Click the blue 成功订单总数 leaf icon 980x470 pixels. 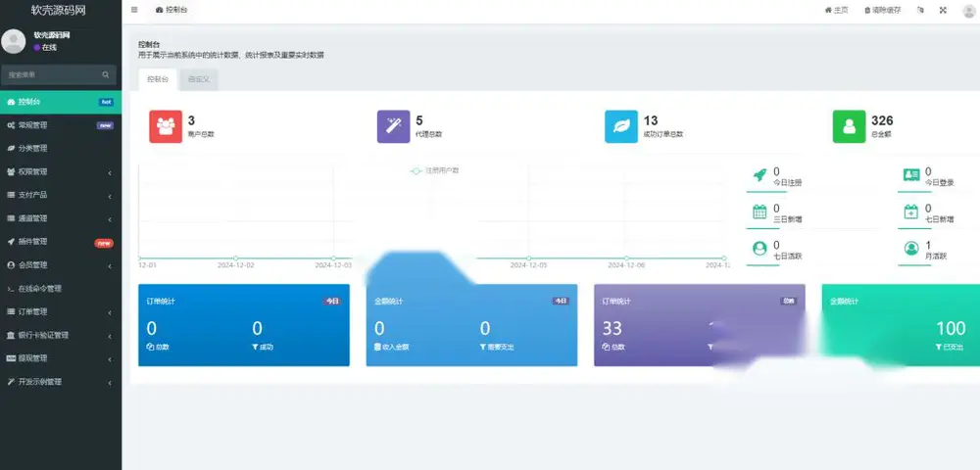click(621, 126)
